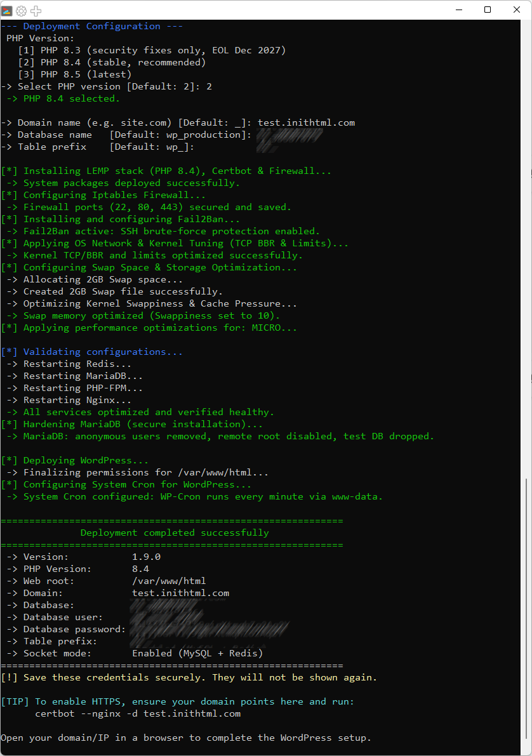Screen dimensions: 532x756
Task: Click 'All services optimized and verified healthy.' line
Action: (140, 412)
